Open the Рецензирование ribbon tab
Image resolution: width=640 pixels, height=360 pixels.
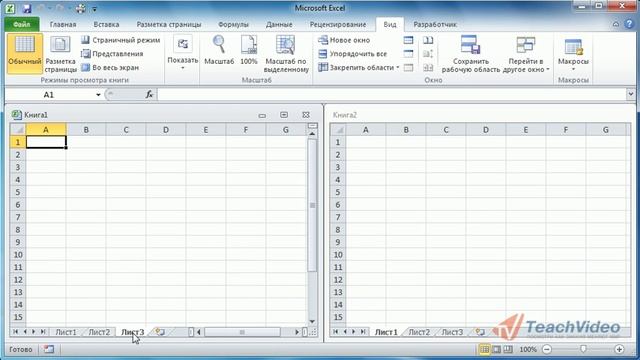coord(338,24)
